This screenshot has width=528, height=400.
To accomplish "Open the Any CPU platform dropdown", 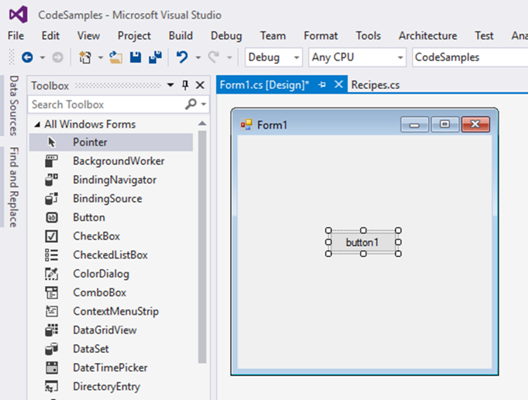I will 357,58.
